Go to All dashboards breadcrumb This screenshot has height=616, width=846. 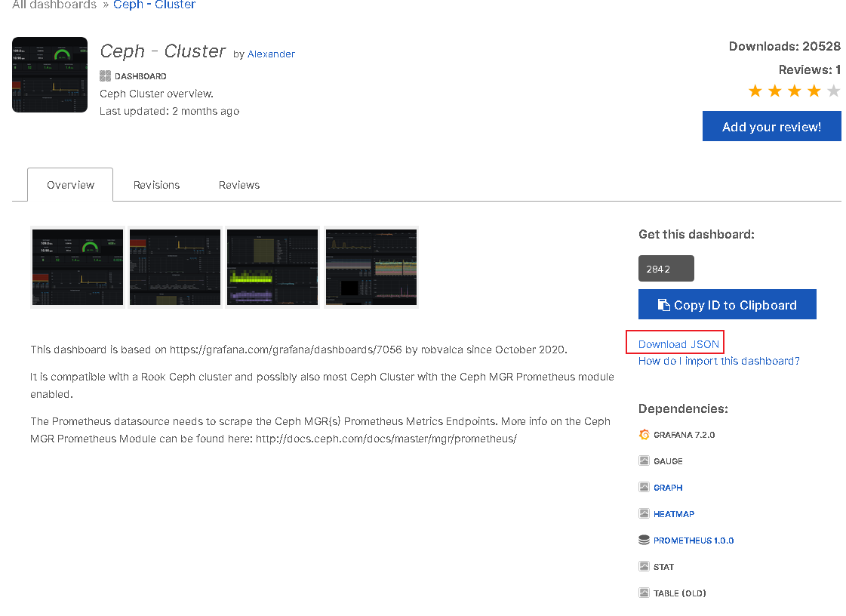point(54,5)
